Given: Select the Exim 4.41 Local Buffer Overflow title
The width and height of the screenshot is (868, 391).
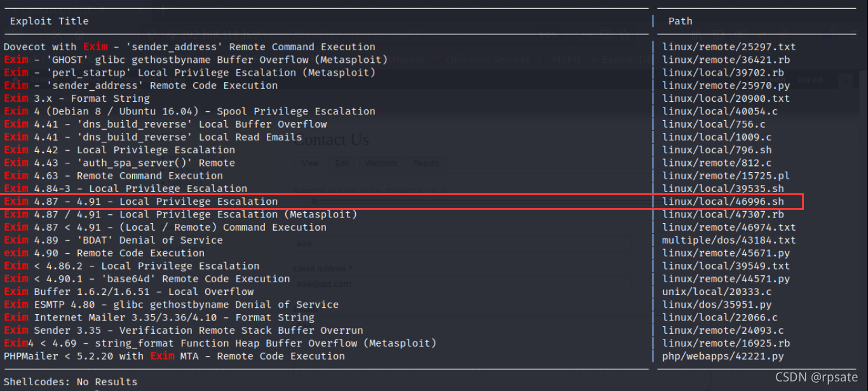Looking at the screenshot, I should tap(165, 125).
